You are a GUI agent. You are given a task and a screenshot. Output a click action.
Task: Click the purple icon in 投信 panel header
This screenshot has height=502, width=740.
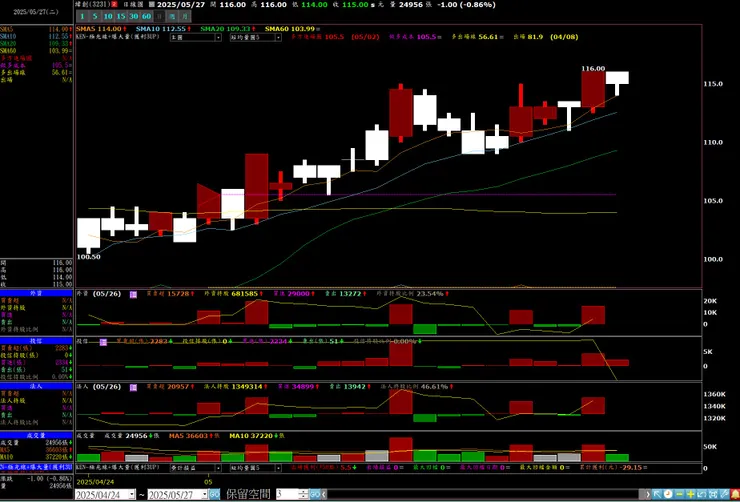pos(103,342)
